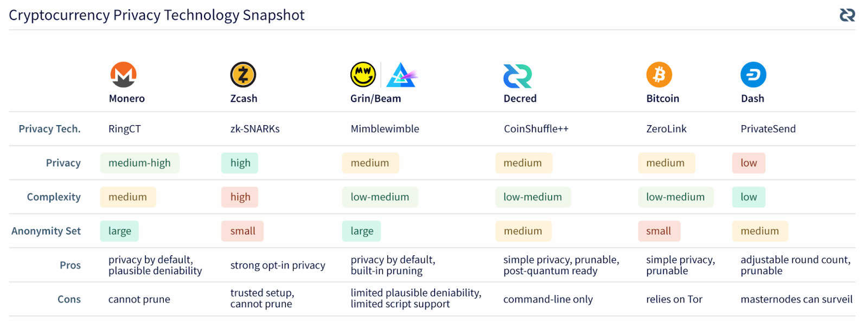
Task: Click the 'masternodes can surveil' text
Action: (x=796, y=299)
